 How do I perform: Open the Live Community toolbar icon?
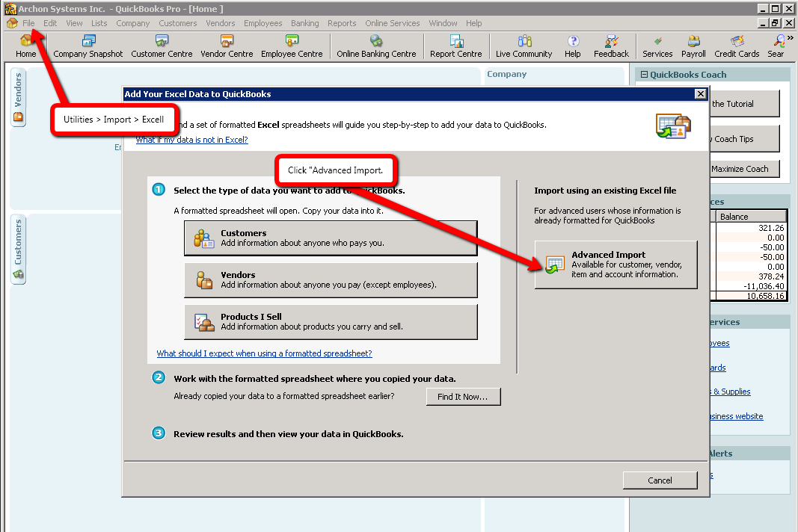pyautogui.click(x=524, y=46)
